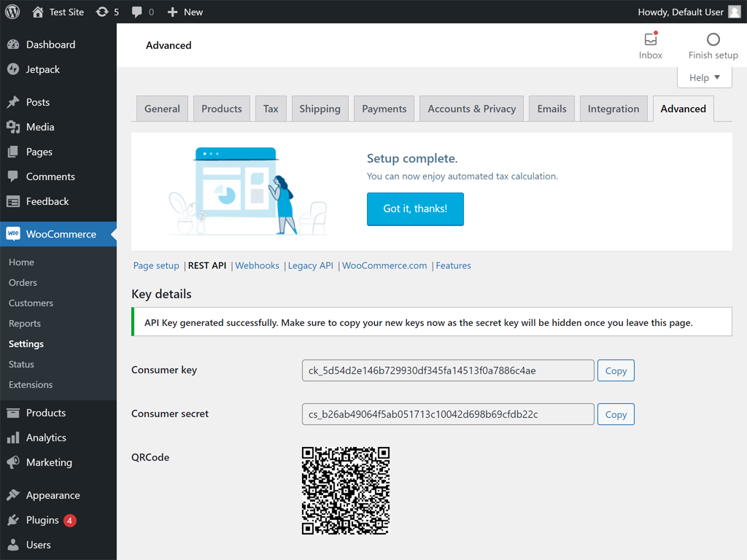Click the WordPress logo icon

pos(12,12)
